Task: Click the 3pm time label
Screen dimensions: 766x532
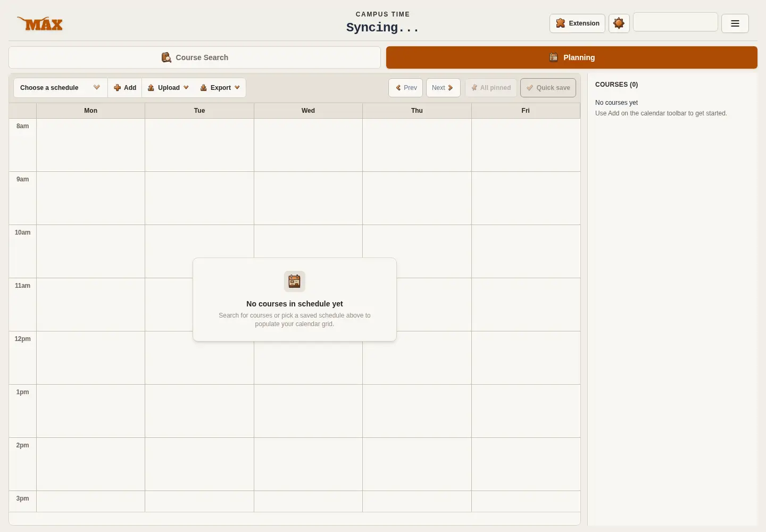Action: click(23, 498)
